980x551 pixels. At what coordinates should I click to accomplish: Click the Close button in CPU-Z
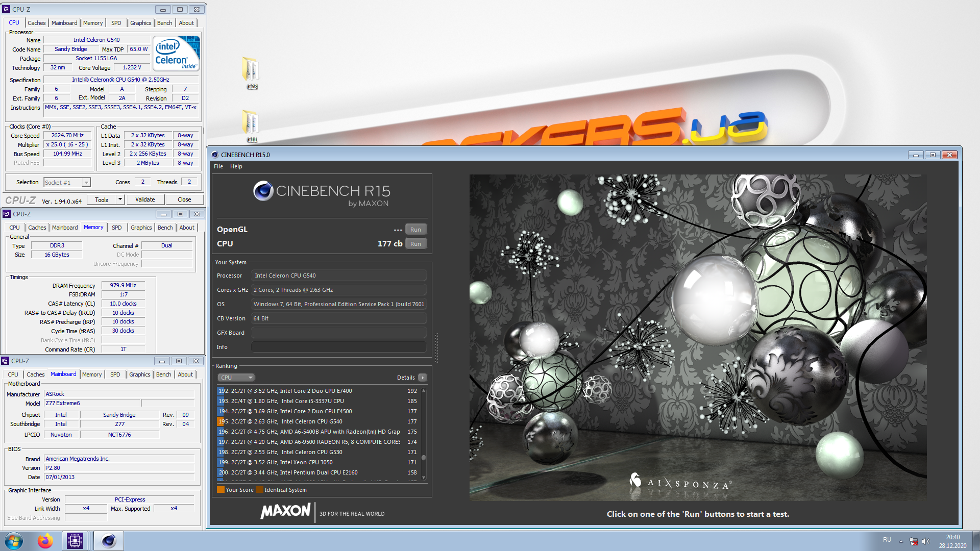click(x=184, y=199)
